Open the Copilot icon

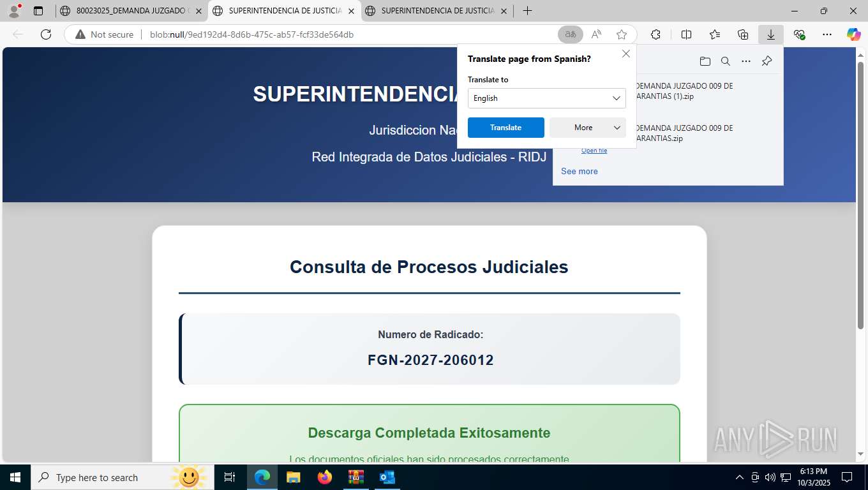(x=853, y=34)
